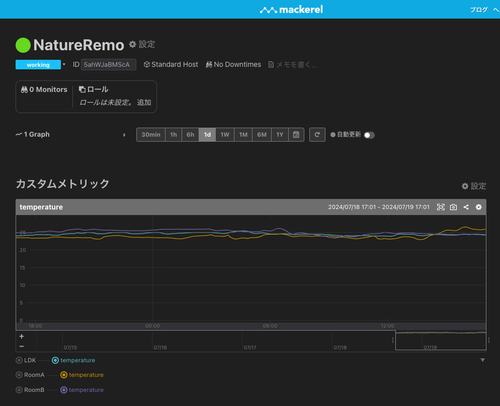Toggle the RoomB legend group
The image size is (500, 406).
pos(30,390)
